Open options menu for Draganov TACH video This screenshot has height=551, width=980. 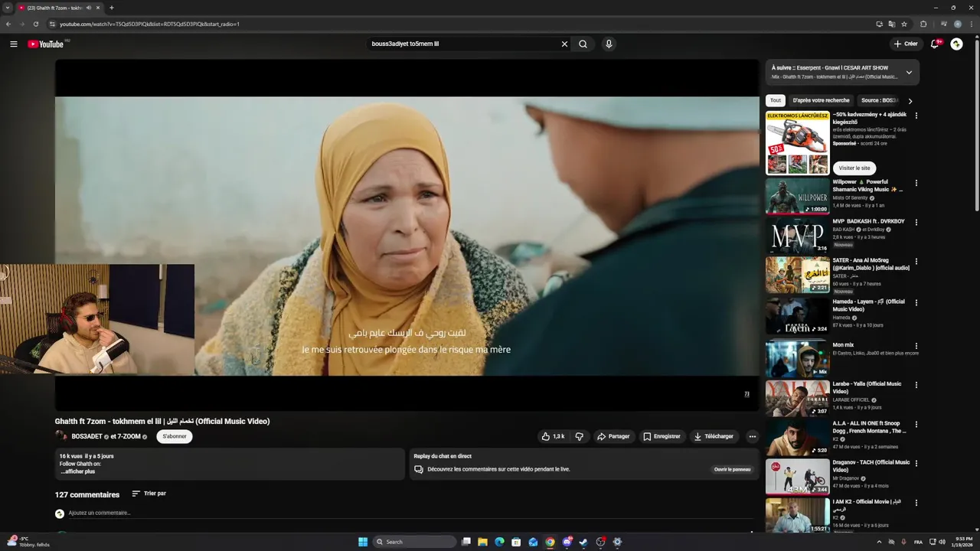click(x=916, y=464)
